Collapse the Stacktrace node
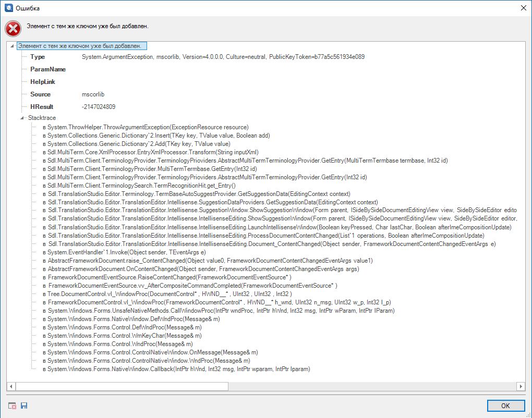This screenshot has height=418, width=532. (x=22, y=118)
